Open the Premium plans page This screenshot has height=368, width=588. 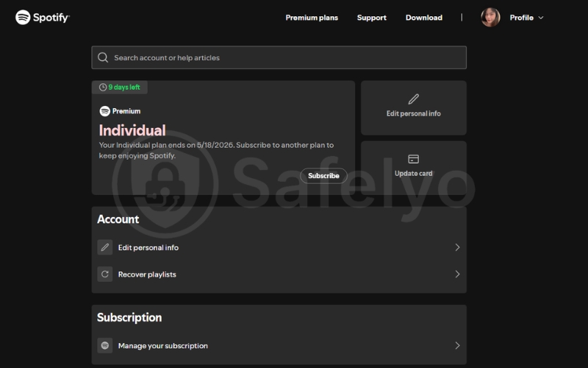click(x=312, y=18)
